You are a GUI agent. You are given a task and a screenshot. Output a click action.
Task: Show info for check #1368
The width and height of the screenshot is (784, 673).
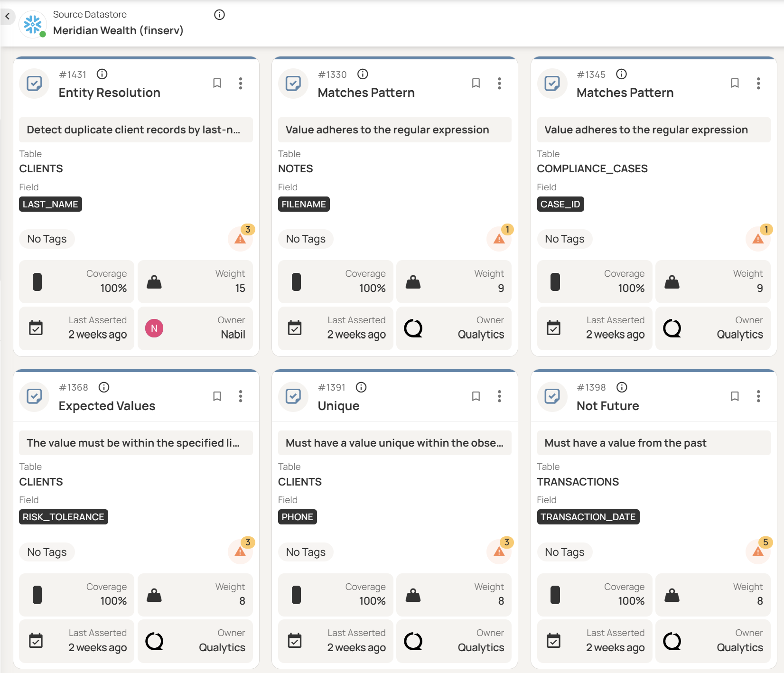(x=104, y=387)
